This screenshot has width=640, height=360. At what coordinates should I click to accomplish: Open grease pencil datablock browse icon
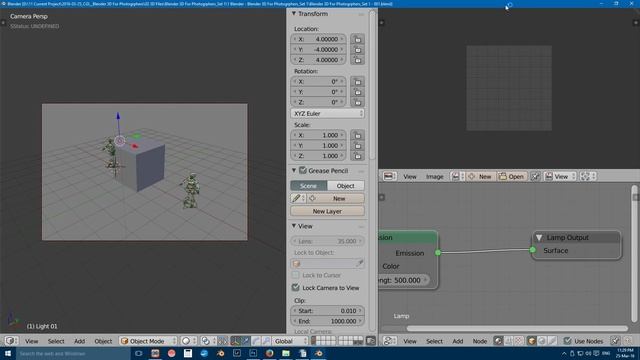(x=298, y=198)
